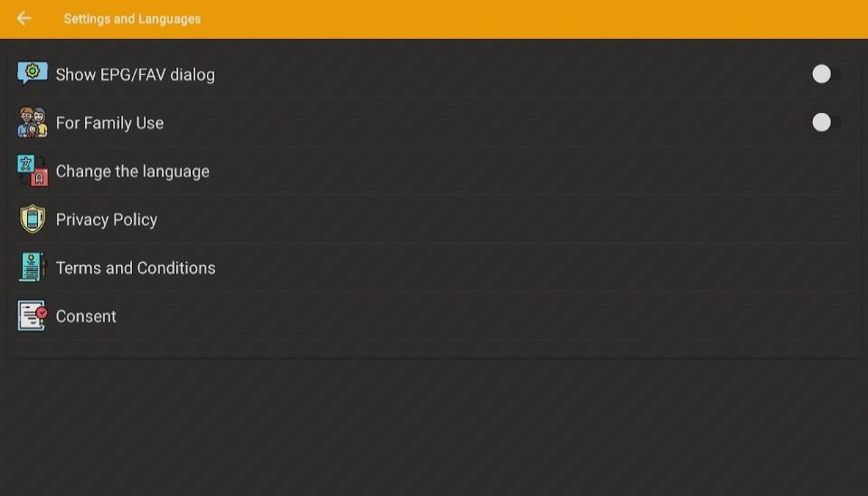This screenshot has height=496, width=868.
Task: Click the family members icon
Action: click(x=33, y=122)
